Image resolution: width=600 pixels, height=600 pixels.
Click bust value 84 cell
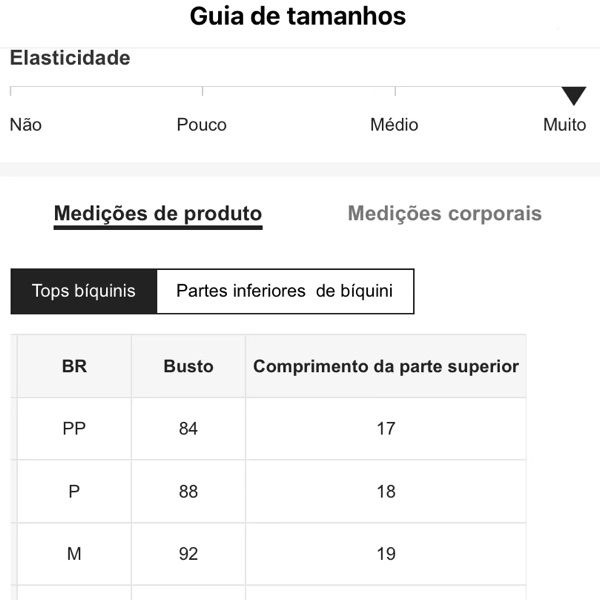188,429
